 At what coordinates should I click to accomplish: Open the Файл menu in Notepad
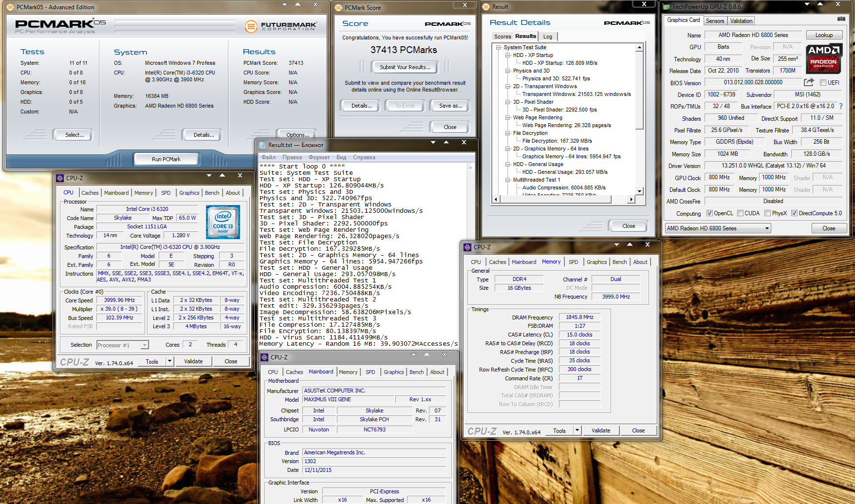[x=268, y=157]
